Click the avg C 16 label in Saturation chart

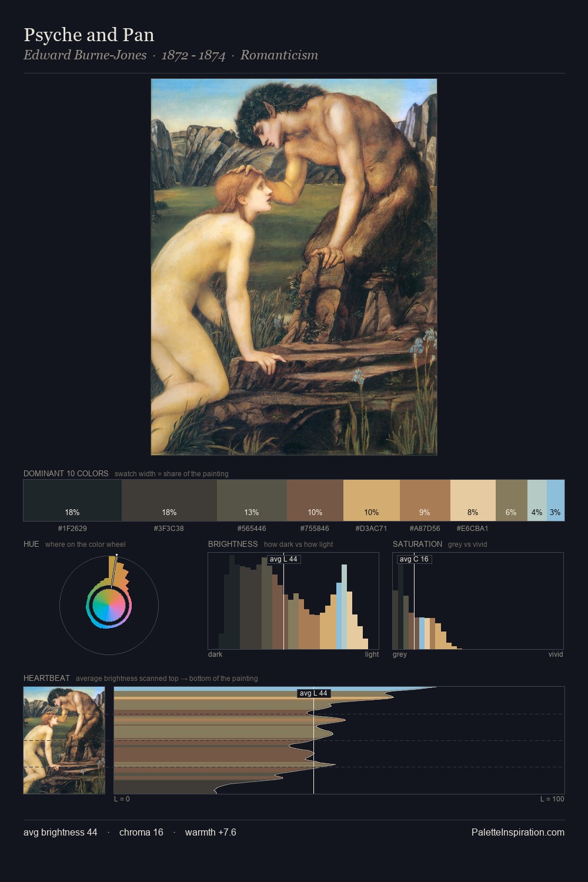pos(414,559)
